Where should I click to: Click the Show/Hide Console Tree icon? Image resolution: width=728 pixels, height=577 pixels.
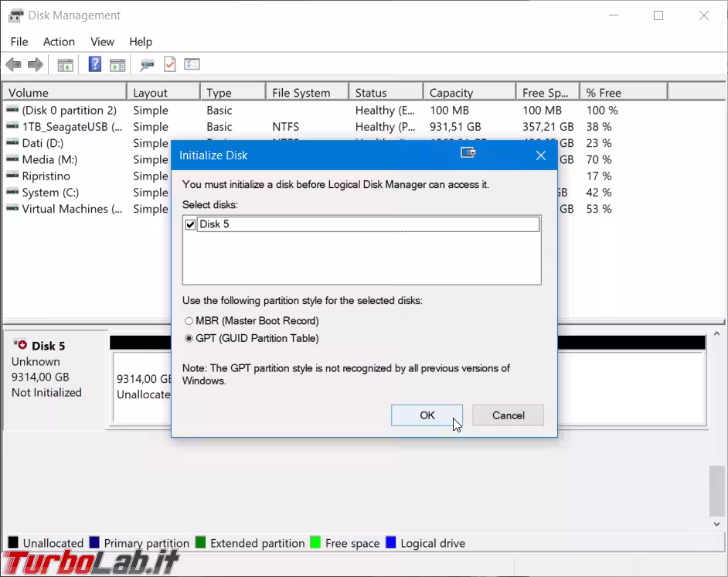tap(66, 65)
